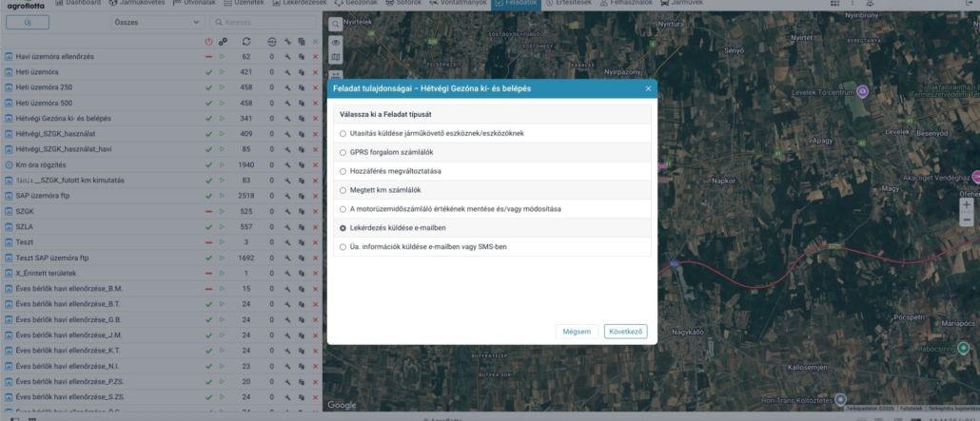Click copy icon for SAP üzemóra ftp

point(302,196)
